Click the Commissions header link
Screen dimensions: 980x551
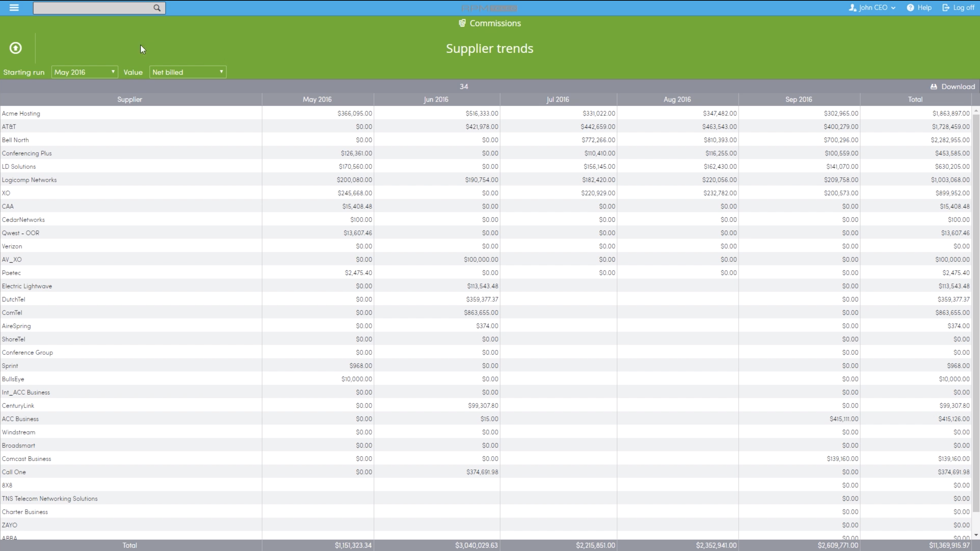[x=494, y=23]
